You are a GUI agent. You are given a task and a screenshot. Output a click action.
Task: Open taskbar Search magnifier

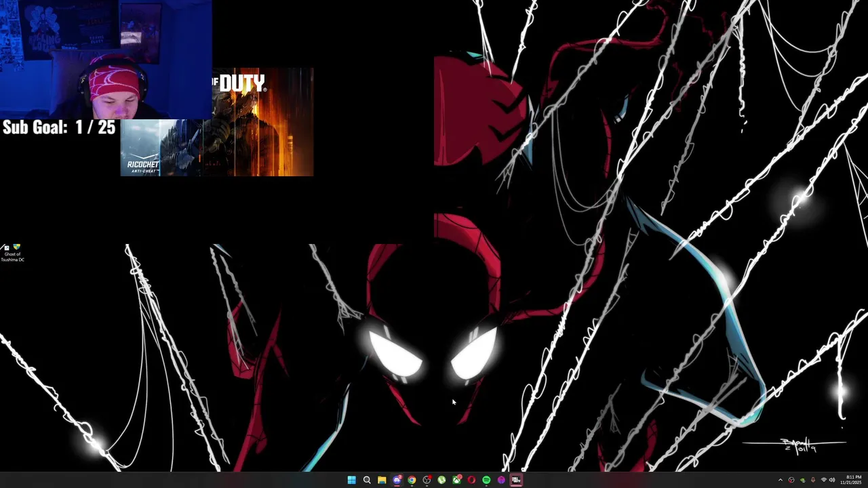tap(367, 480)
